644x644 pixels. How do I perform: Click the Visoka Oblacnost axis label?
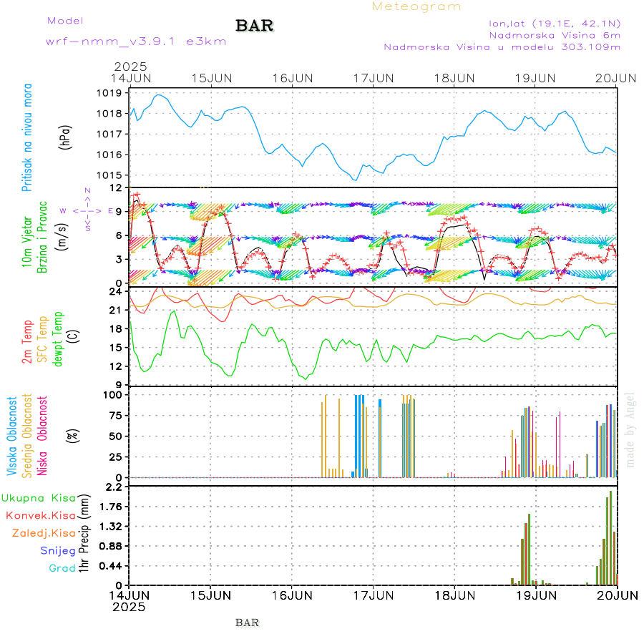point(13,435)
